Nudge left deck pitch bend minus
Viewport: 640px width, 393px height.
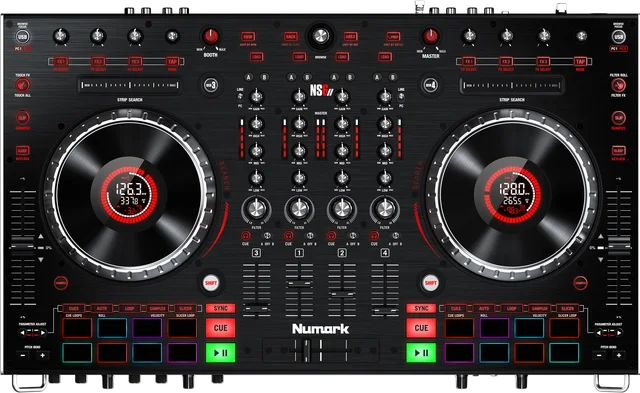tap(23, 355)
